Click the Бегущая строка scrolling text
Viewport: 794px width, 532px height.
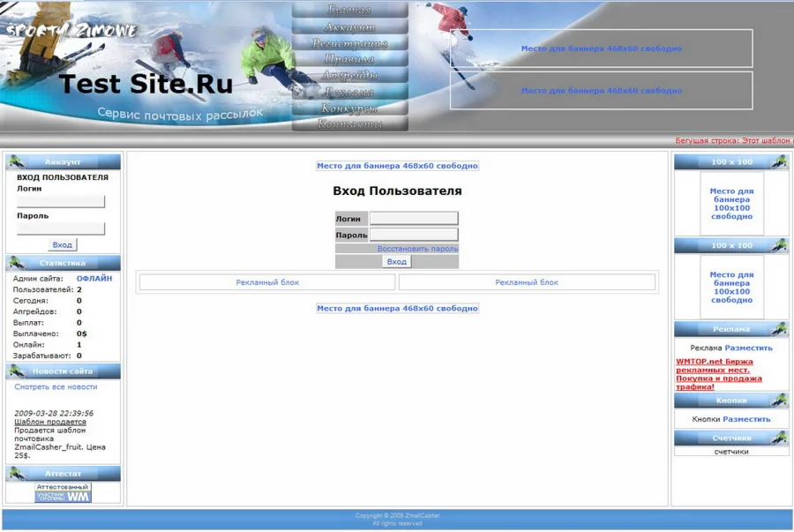point(734,140)
